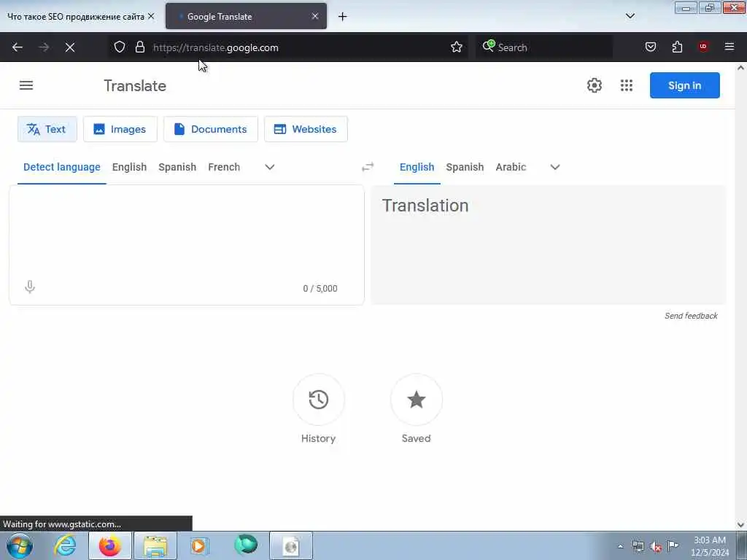Open Windows Media Player taskbar icon
The height and width of the screenshot is (560, 747).
coord(199,545)
